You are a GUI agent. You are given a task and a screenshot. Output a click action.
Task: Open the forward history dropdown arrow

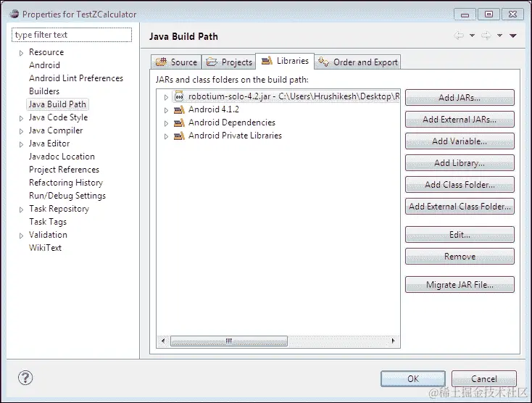(x=500, y=36)
